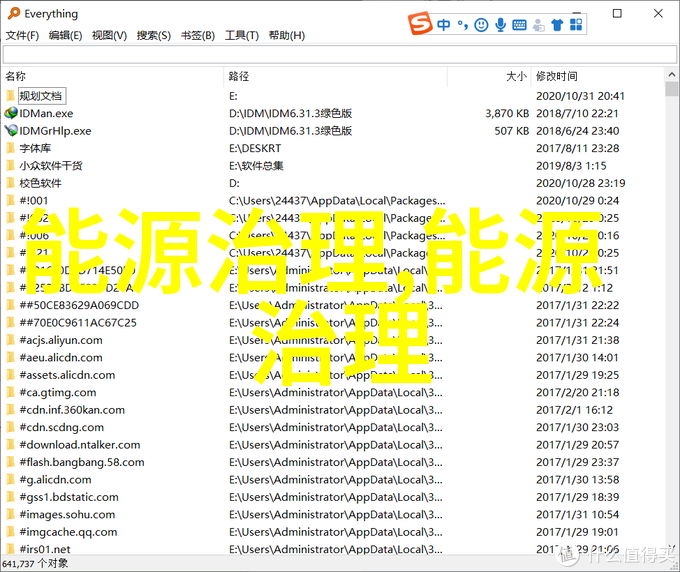Click folder icon of 校色软件
The image size is (680, 572).
click(10, 183)
